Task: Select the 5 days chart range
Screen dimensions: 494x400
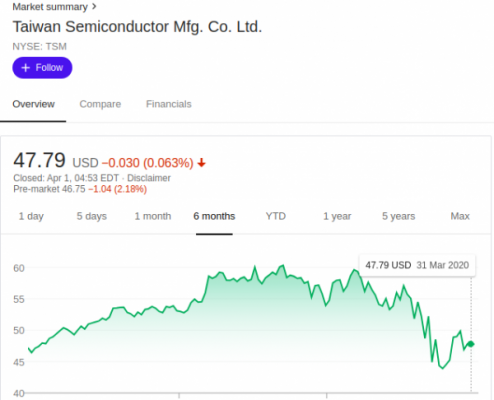Action: pos(92,216)
